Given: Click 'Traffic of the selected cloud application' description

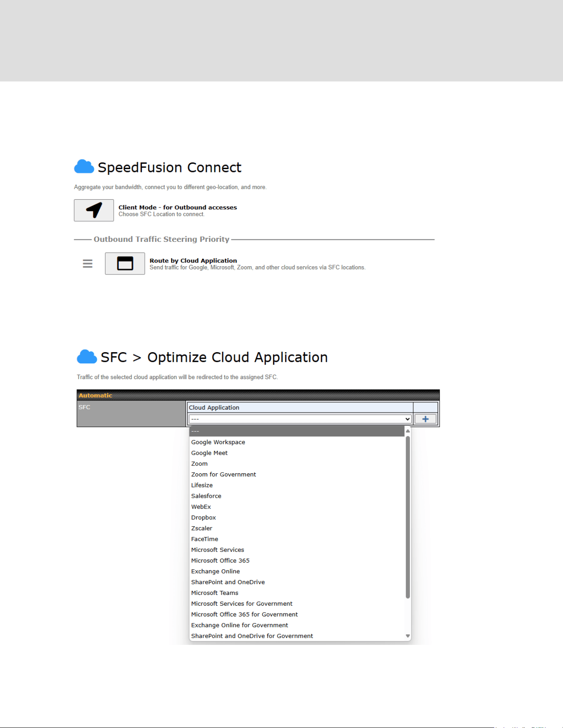Looking at the screenshot, I should [177, 377].
